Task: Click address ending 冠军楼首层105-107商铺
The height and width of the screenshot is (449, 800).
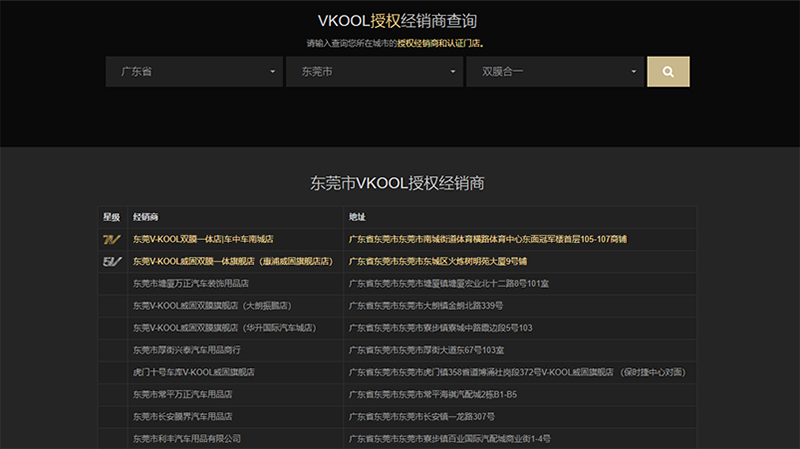Action: 488,239
